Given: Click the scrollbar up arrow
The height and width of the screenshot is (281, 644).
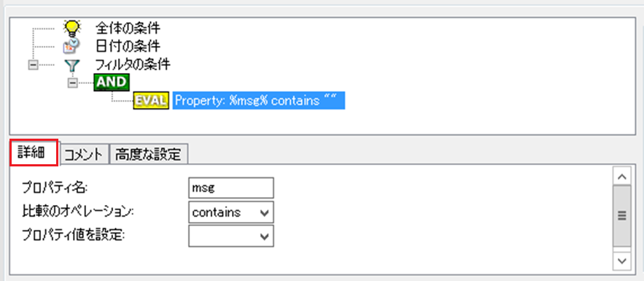Looking at the screenshot, I should pyautogui.click(x=622, y=177).
